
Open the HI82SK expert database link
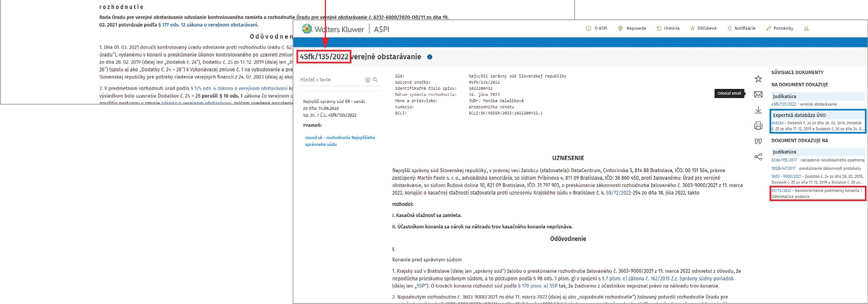coord(777,123)
